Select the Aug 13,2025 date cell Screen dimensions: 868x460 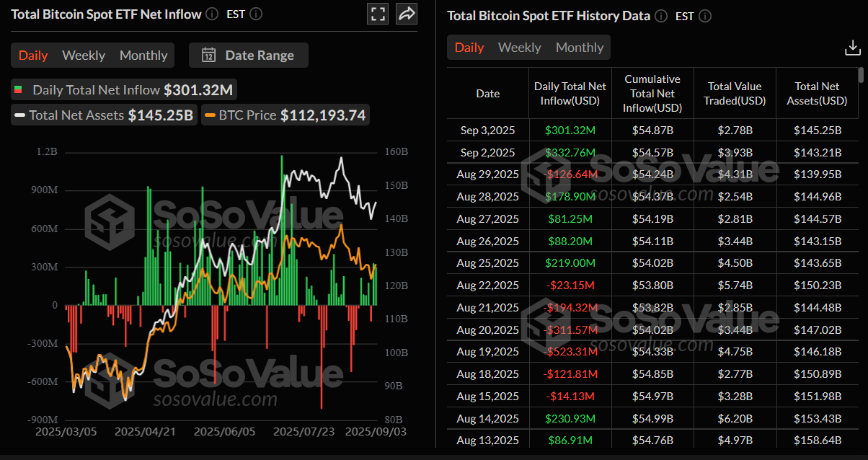[488, 440]
